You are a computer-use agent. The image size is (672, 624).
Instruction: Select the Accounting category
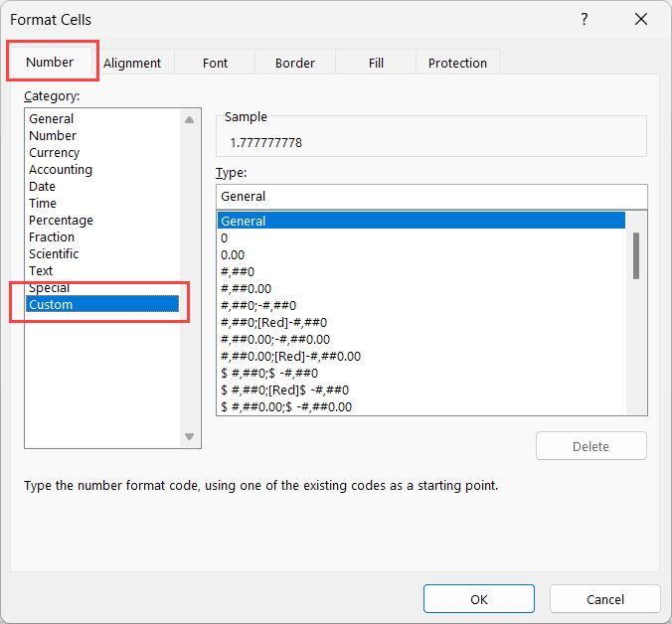(61, 170)
